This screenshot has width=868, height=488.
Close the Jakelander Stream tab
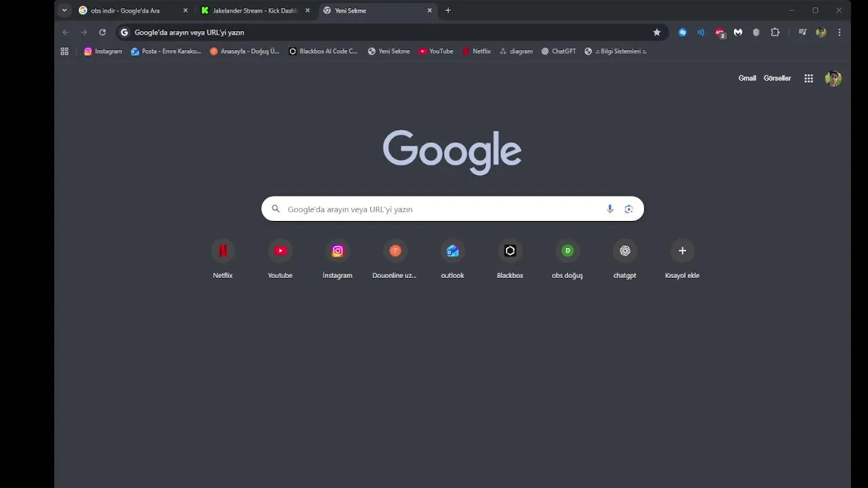(307, 10)
